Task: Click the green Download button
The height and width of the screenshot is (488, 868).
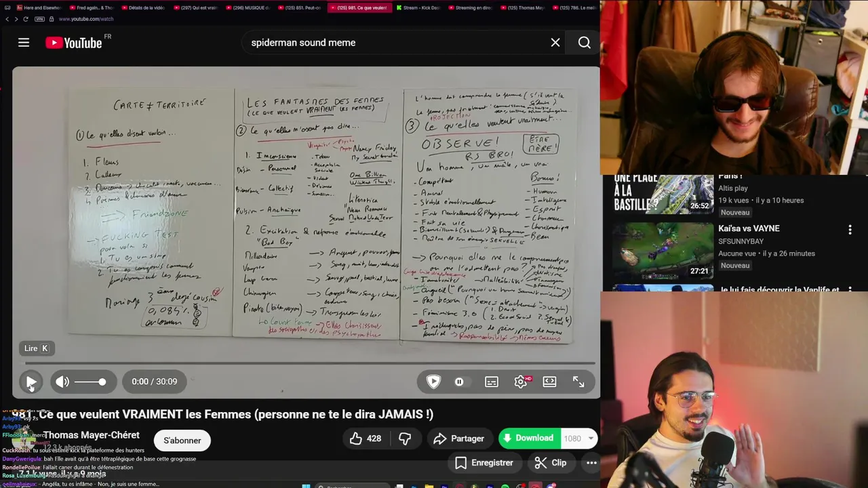Action: click(x=528, y=439)
